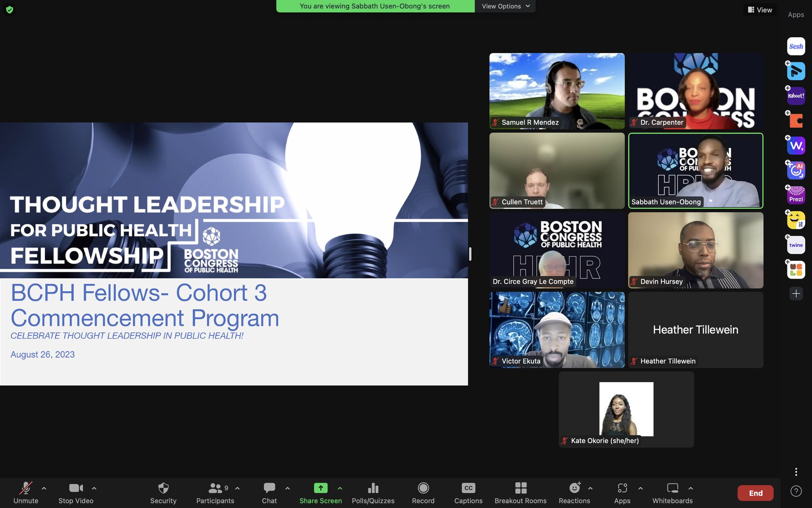Image resolution: width=812 pixels, height=508 pixels.
Task: Select Kate Okorie (she/her) participant tile
Action: coord(626,410)
